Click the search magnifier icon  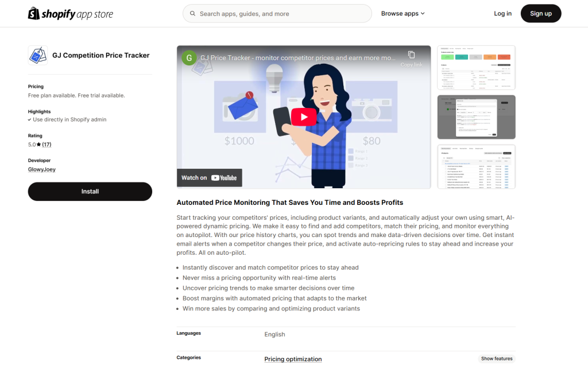coord(192,14)
